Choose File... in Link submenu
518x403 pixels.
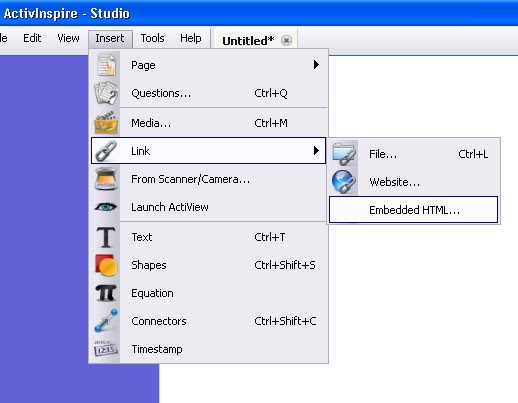pos(413,154)
